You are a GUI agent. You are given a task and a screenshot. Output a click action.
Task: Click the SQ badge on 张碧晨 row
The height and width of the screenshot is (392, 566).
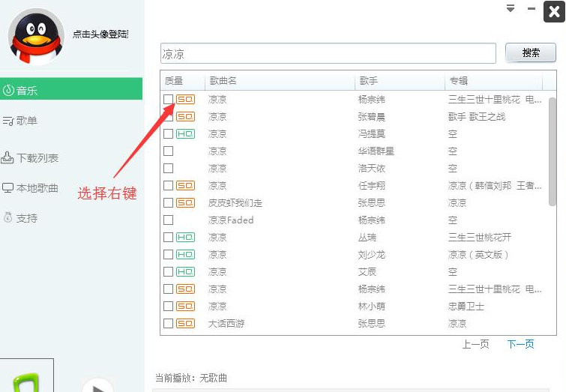[185, 117]
